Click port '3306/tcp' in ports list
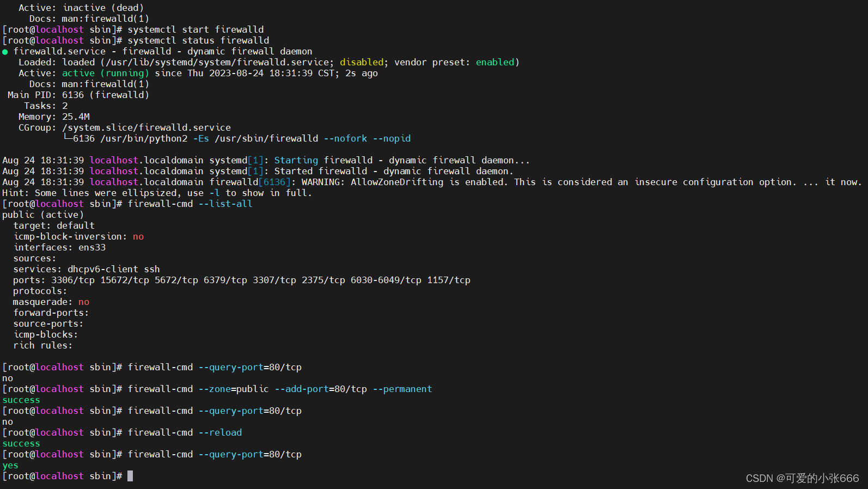 click(73, 280)
